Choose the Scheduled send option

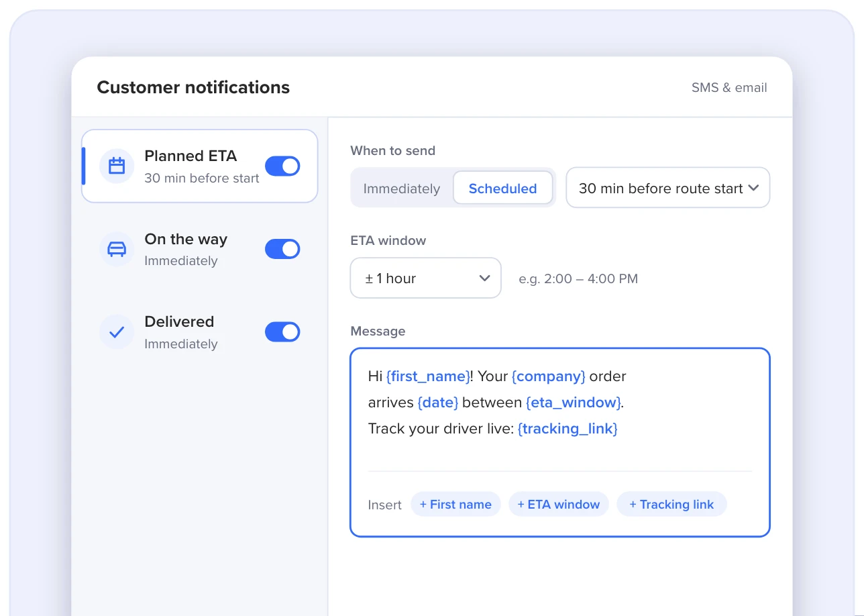[x=502, y=189]
